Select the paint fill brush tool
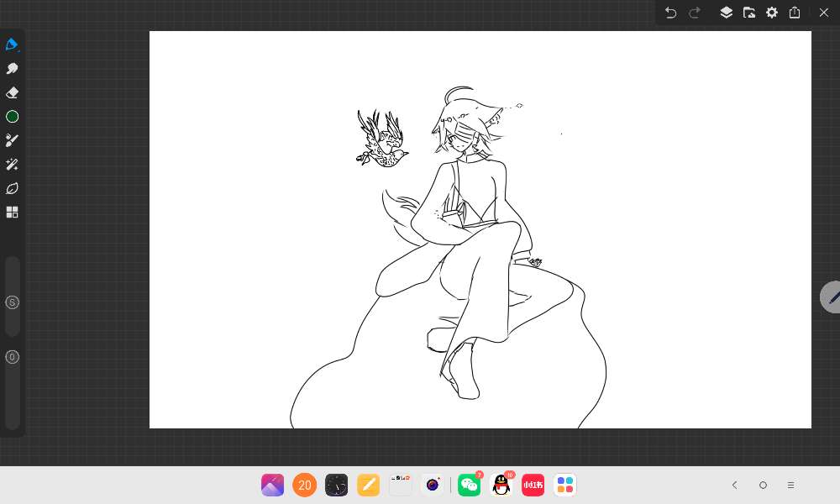 [12, 140]
